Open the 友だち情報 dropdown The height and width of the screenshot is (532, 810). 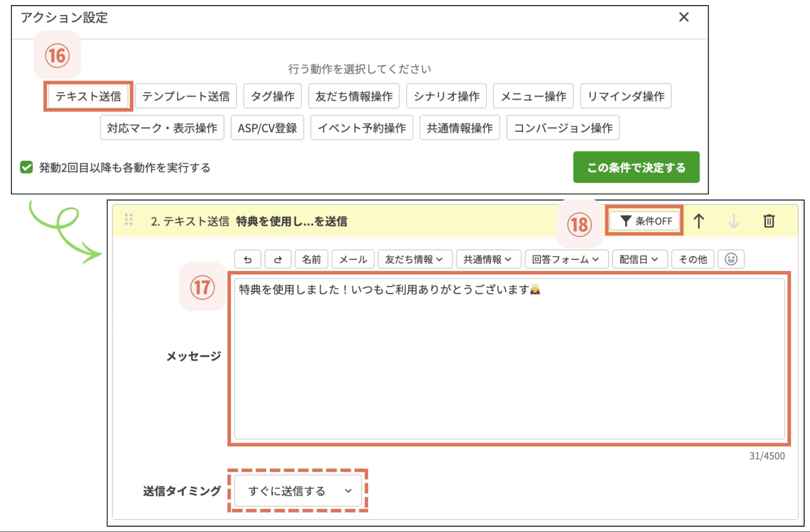coord(414,259)
